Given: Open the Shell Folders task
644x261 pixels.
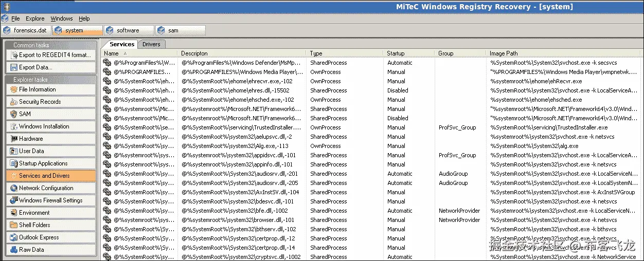Looking at the screenshot, I should pyautogui.click(x=50, y=225).
